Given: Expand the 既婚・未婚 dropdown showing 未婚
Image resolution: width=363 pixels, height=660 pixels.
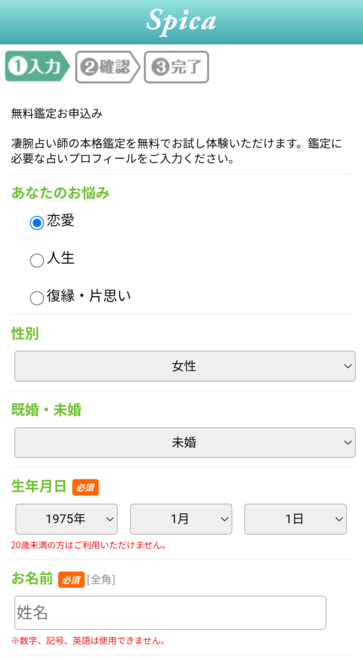Looking at the screenshot, I should point(185,442).
